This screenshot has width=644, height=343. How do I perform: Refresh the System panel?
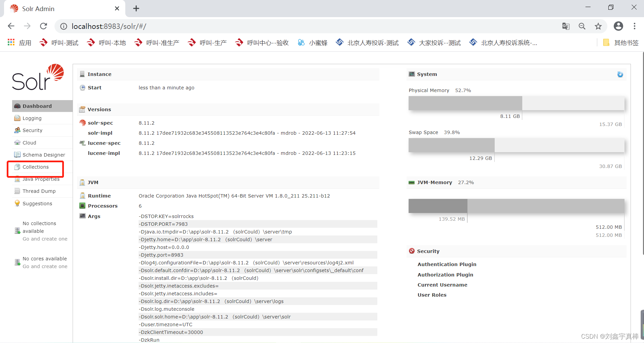click(x=620, y=75)
